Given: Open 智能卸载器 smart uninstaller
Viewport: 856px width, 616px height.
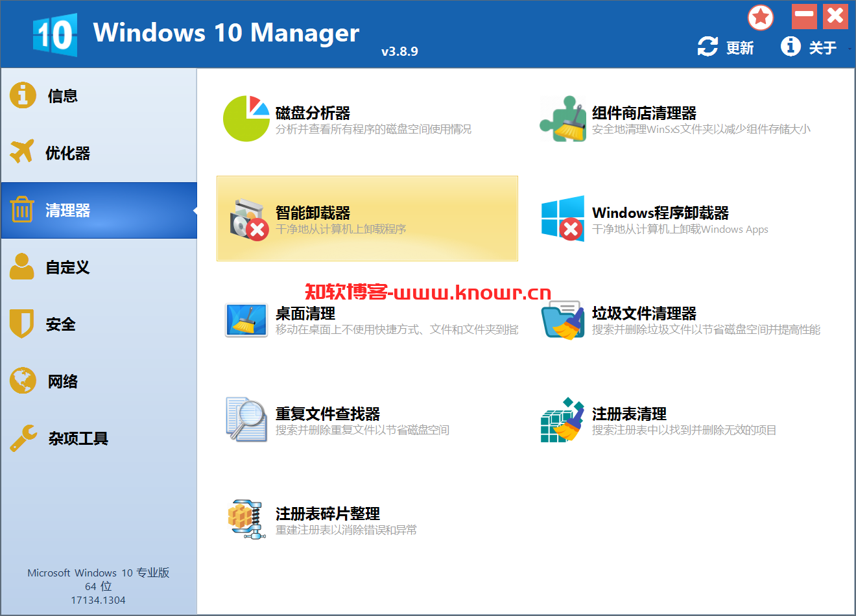Looking at the screenshot, I should [367, 219].
